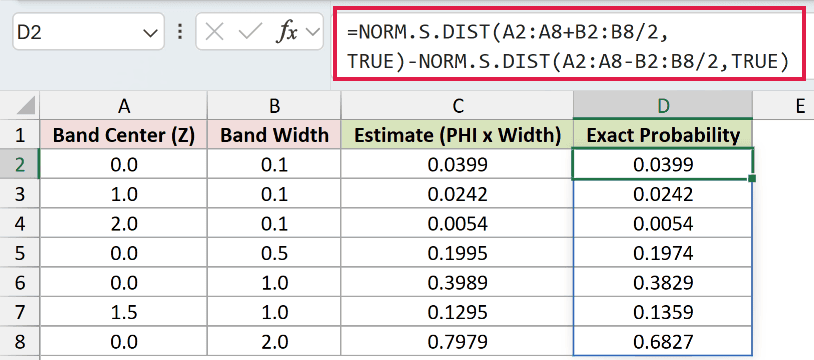The height and width of the screenshot is (360, 814).
Task: Click cell C3 containing 0.0242
Action: 457,194
